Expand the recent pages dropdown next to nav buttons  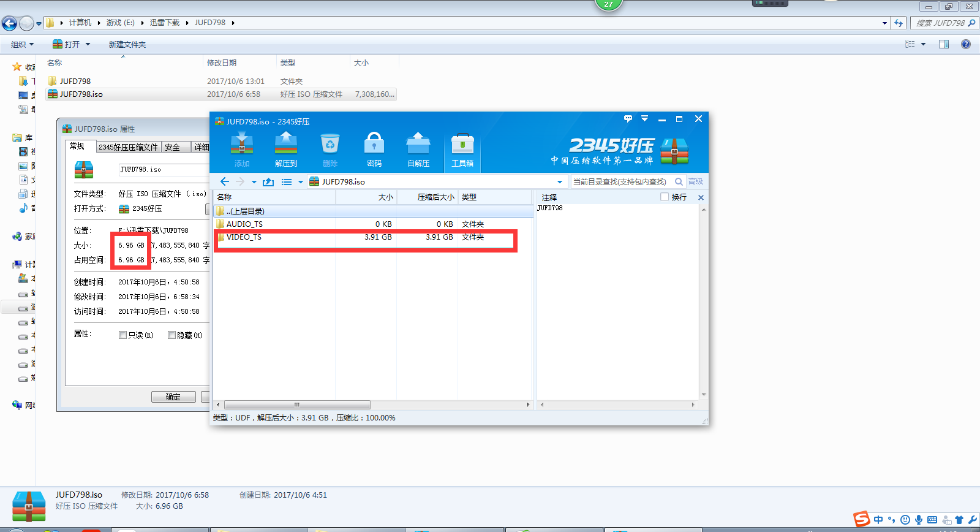pyautogui.click(x=39, y=24)
